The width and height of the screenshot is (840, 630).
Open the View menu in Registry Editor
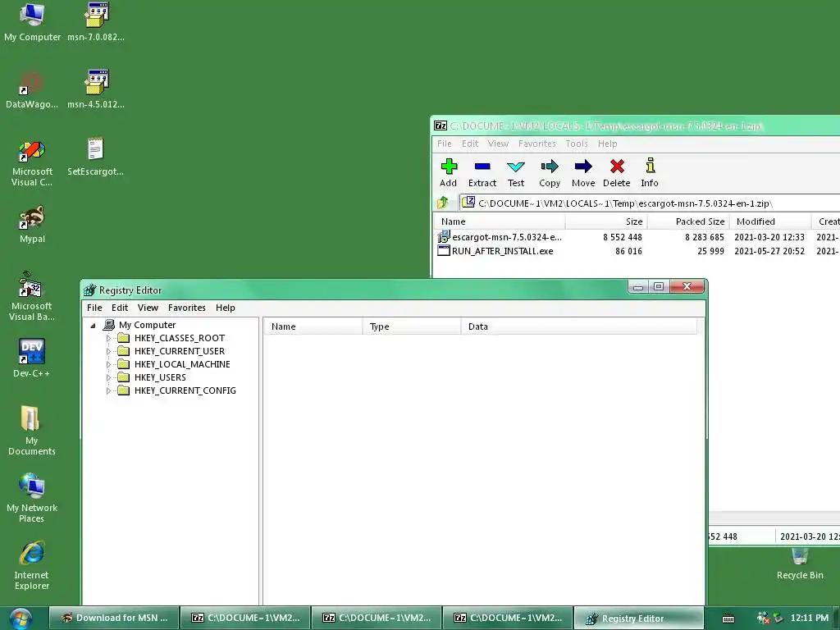pos(148,308)
